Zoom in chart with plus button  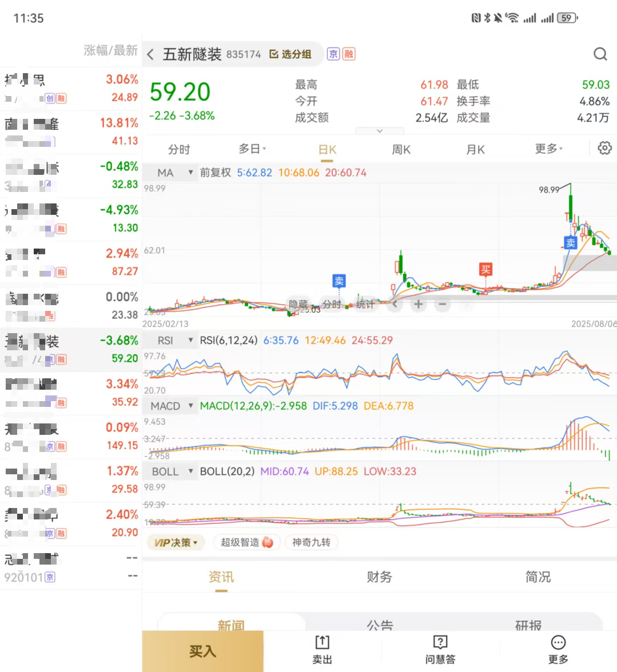pyautogui.click(x=419, y=304)
